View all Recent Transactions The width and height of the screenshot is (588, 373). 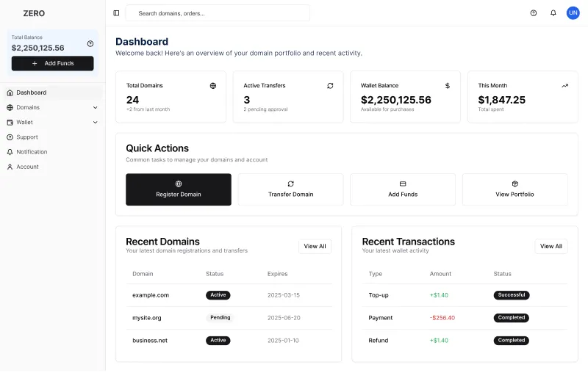coord(551,247)
